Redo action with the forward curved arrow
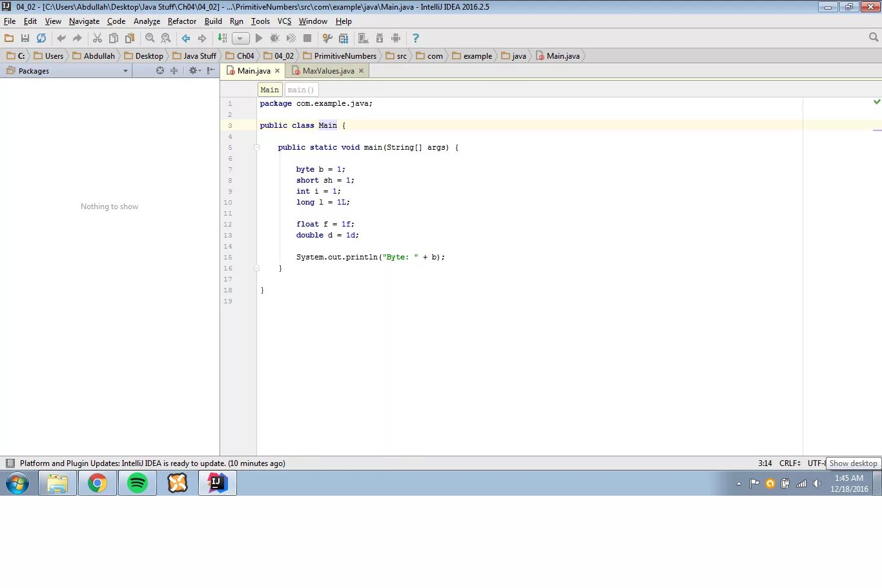The image size is (882, 588). [77, 38]
